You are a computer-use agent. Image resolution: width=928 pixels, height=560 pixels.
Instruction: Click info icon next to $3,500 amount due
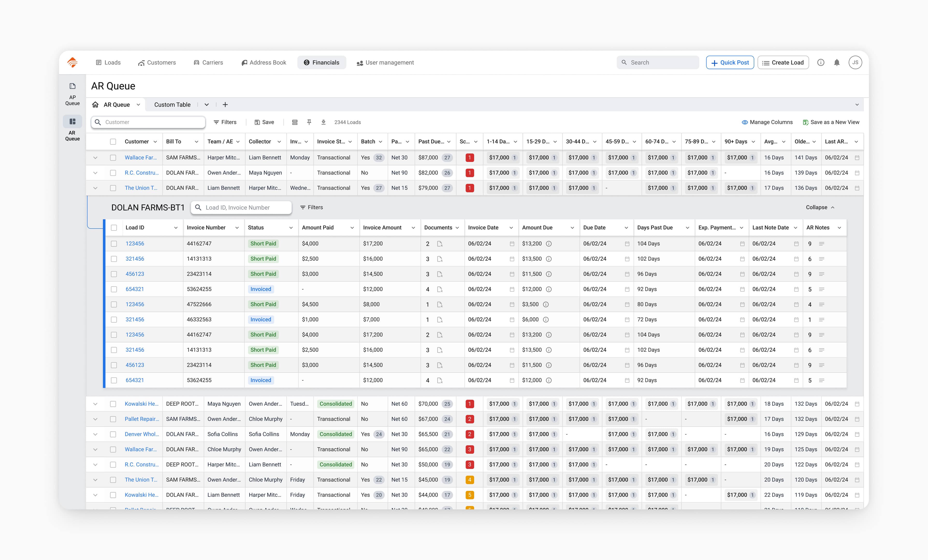click(546, 304)
